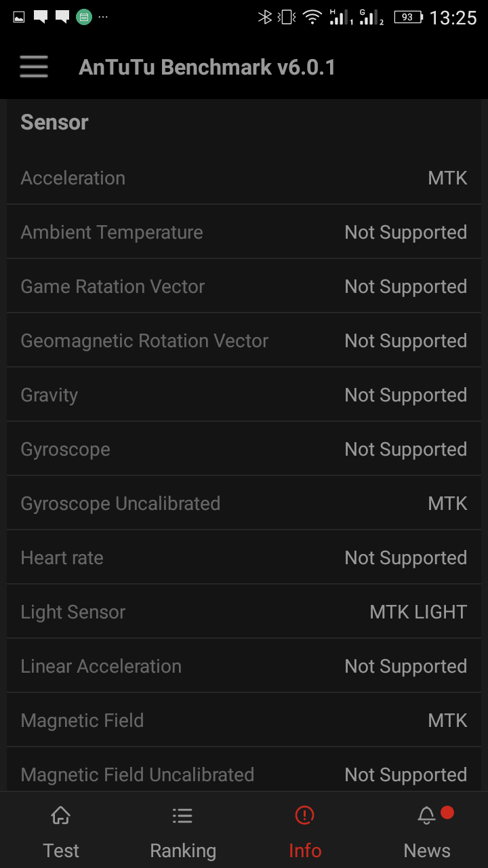
Task: Tap the MTK LIGHT sensor value
Action: coord(418,612)
